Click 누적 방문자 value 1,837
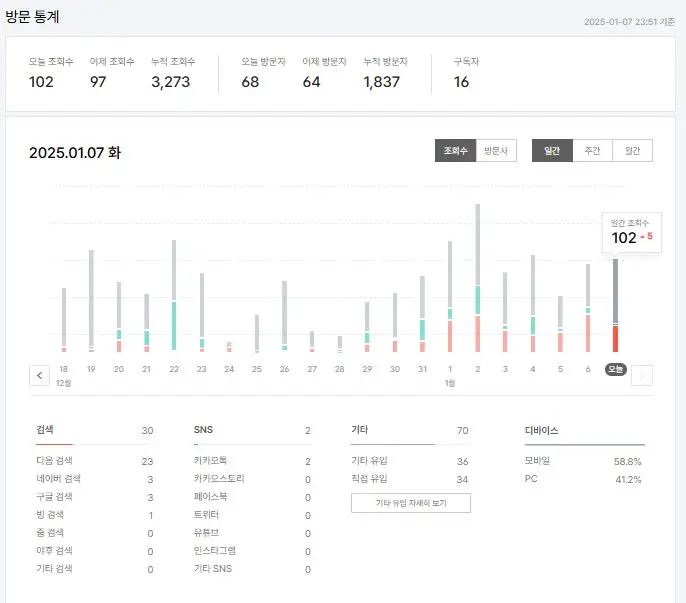686x603 pixels. pyautogui.click(x=382, y=82)
